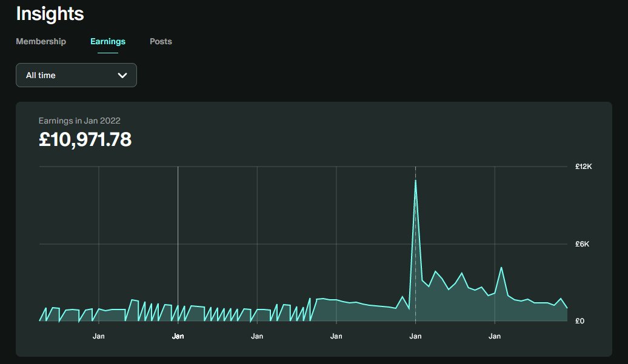Open the Posts tab
The height and width of the screenshot is (364, 628).
[161, 41]
